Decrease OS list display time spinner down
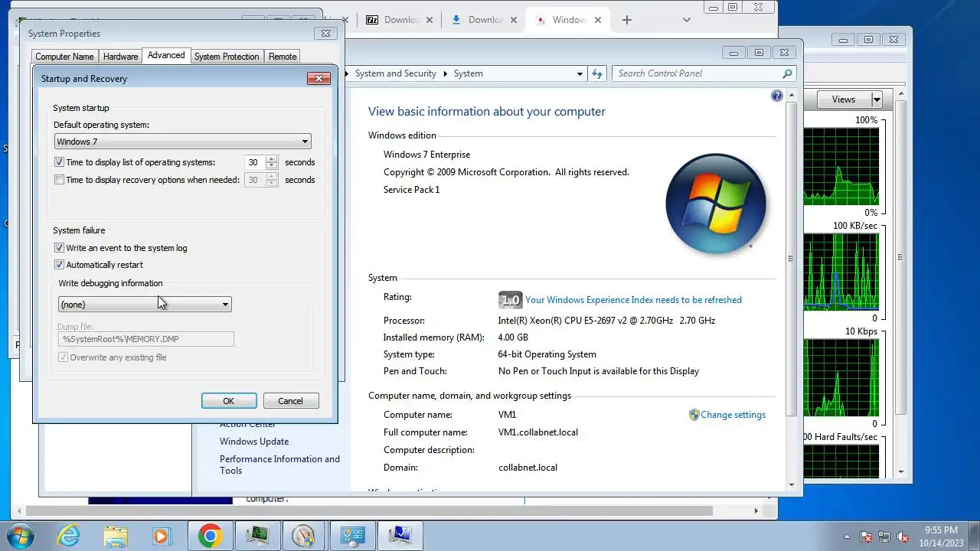 point(271,166)
